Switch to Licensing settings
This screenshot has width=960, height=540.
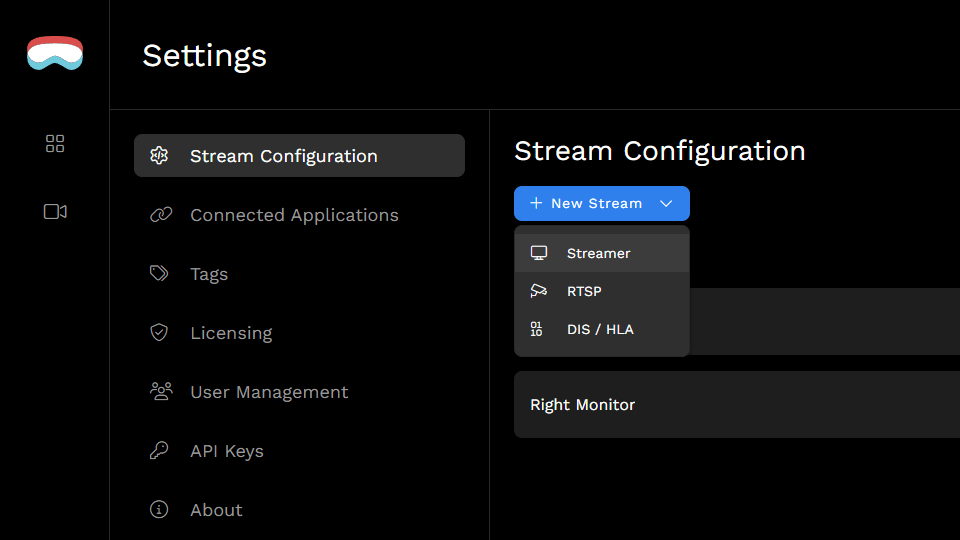click(x=299, y=332)
